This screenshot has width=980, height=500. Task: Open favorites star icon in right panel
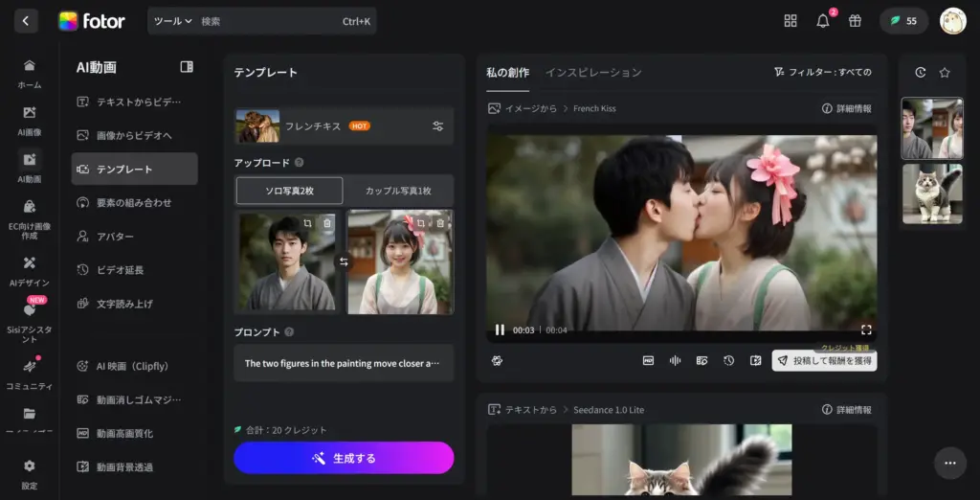click(945, 73)
